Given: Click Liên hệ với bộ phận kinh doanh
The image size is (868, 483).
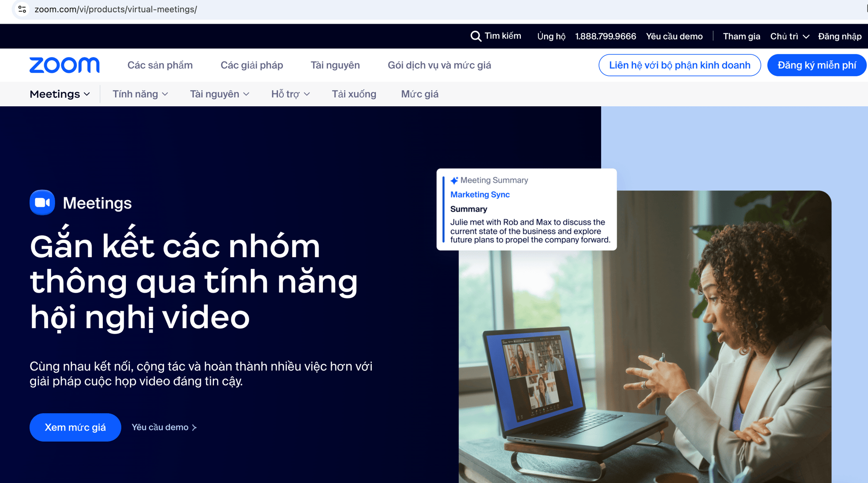Looking at the screenshot, I should tap(680, 65).
